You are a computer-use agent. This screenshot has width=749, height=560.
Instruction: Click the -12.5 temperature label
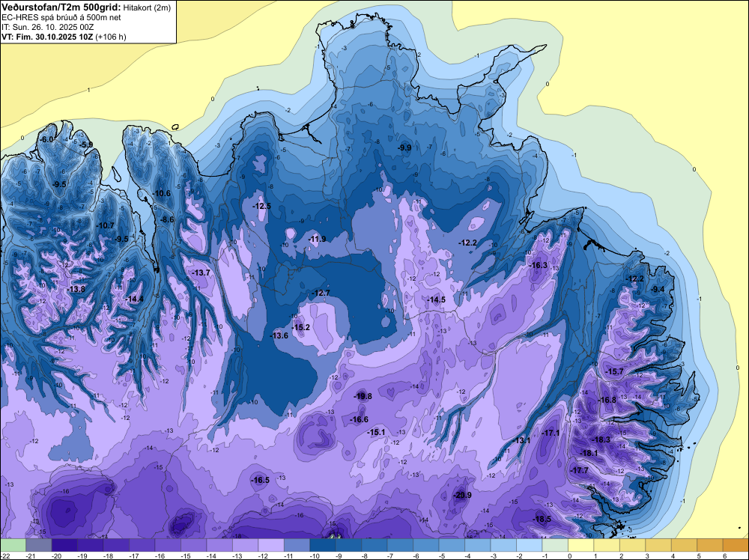coord(261,206)
